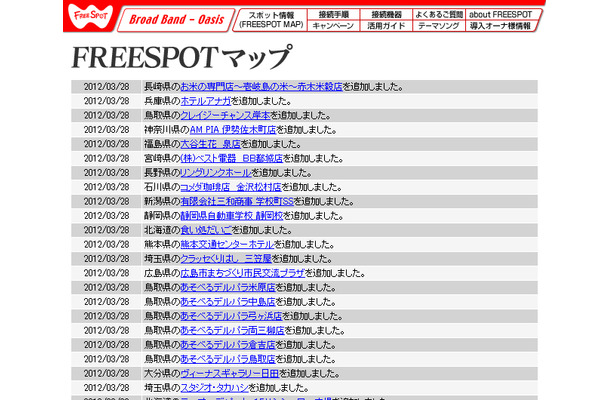This screenshot has height=400, width=610.
Task: Click the date in the 食い処だいご row
Action: [x=106, y=230]
